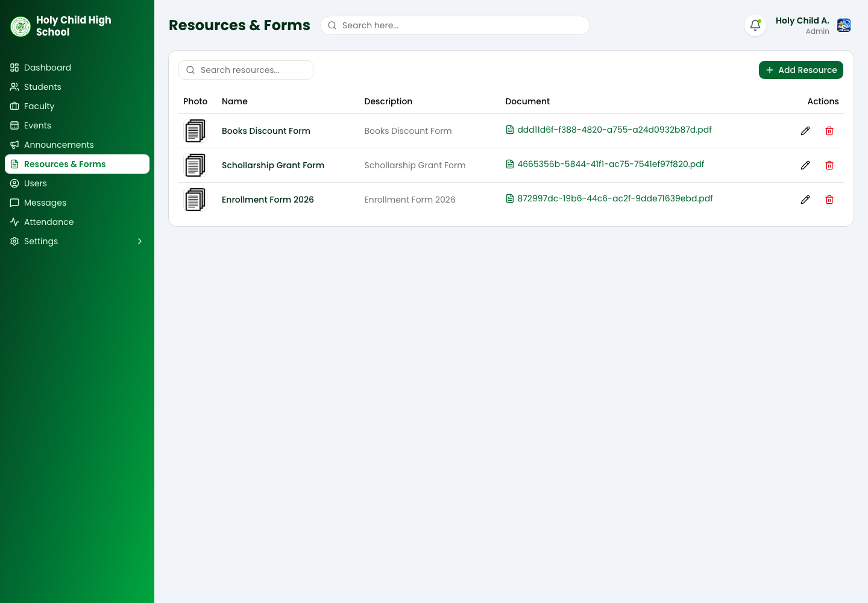Click Enrollment Form 2026 description cell
Viewport: 868px width, 603px height.
click(410, 200)
